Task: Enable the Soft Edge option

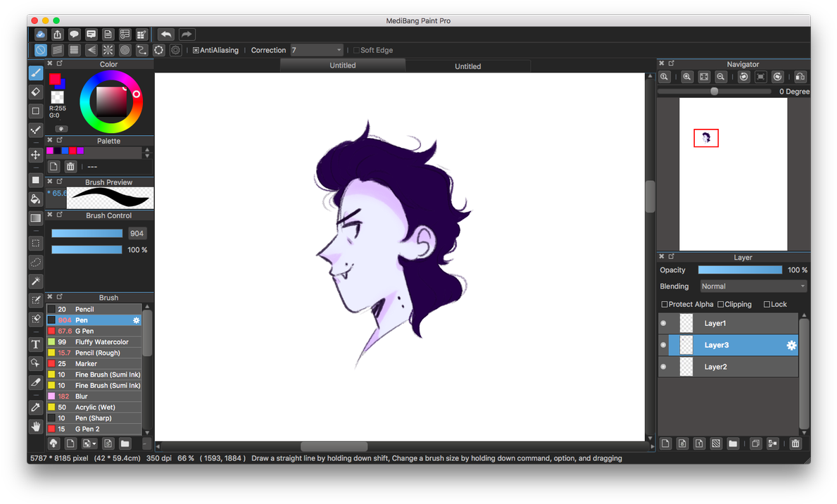Action: coord(357,49)
